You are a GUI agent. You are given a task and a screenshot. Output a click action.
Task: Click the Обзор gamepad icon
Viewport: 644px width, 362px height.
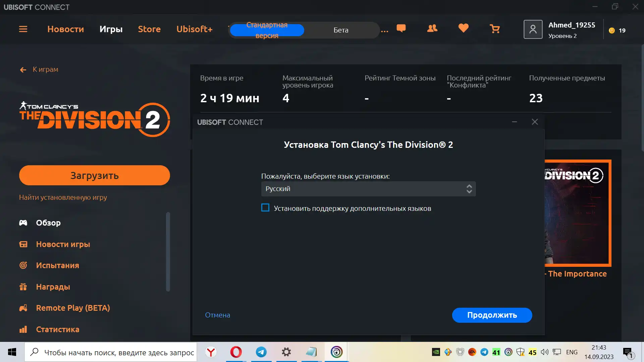23,223
